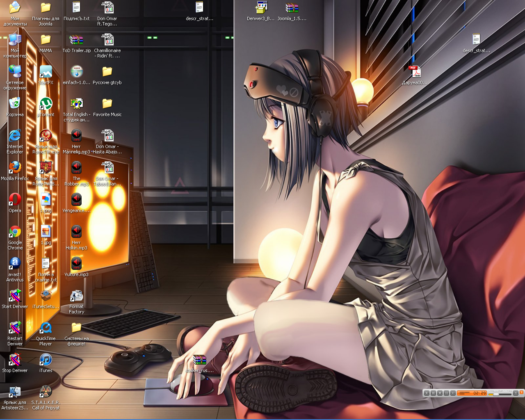Select the Format Factory shortcut

[x=76, y=296]
